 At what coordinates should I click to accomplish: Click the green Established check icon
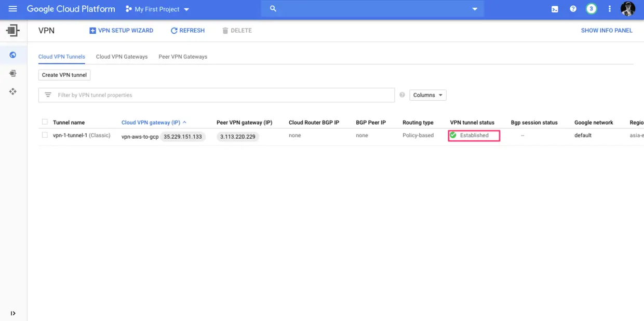click(453, 135)
